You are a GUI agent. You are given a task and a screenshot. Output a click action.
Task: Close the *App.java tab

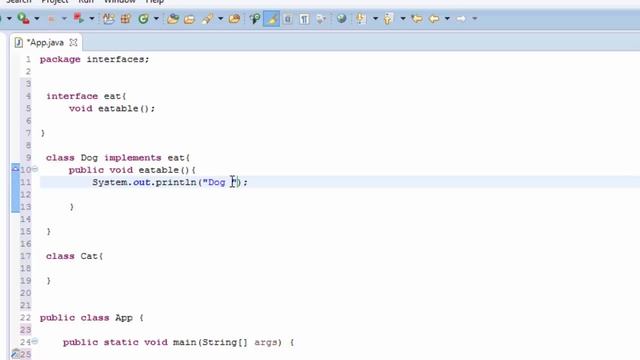(73, 42)
